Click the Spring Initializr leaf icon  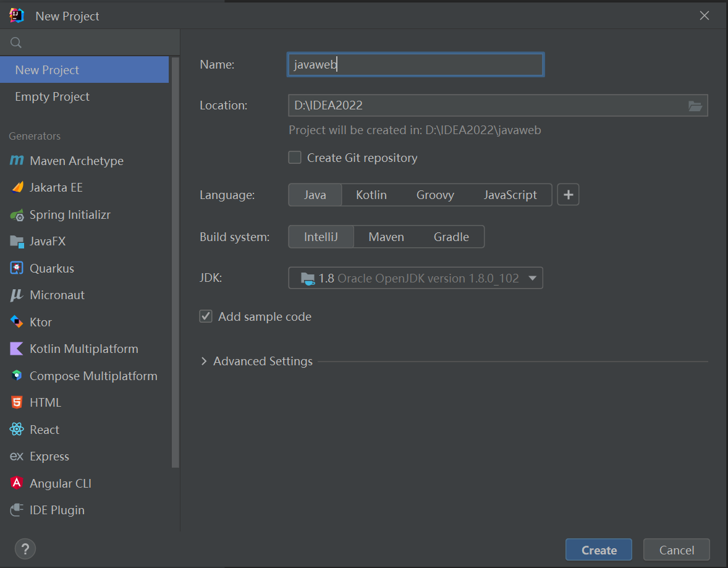point(17,215)
